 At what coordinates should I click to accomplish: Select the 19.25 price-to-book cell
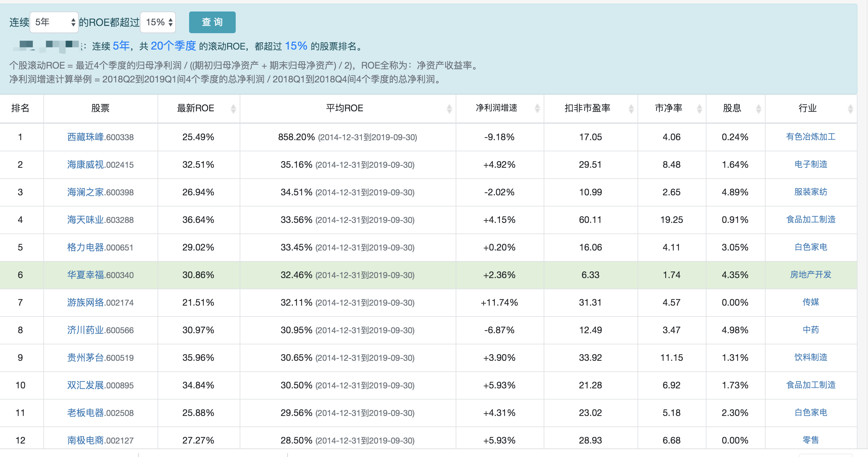pos(672,220)
